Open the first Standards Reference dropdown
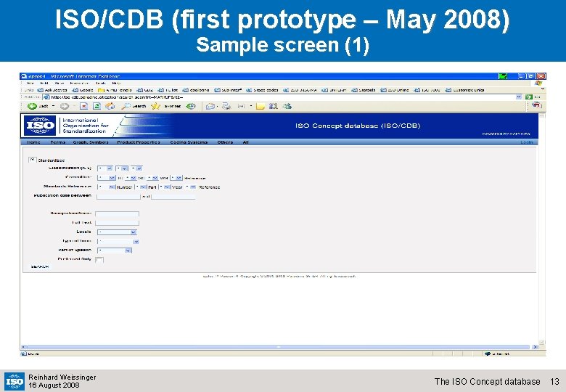Viewport: 566px width, 392px height. [107, 187]
